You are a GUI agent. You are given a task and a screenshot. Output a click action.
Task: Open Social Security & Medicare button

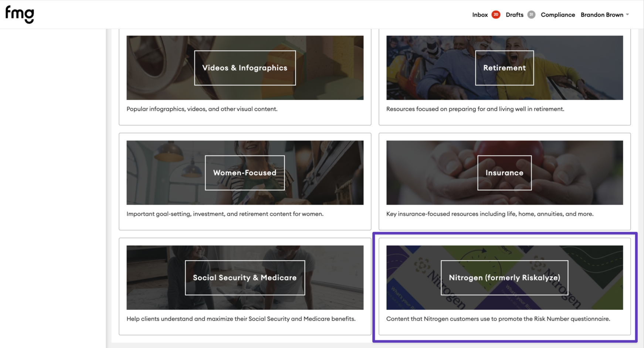point(245,278)
